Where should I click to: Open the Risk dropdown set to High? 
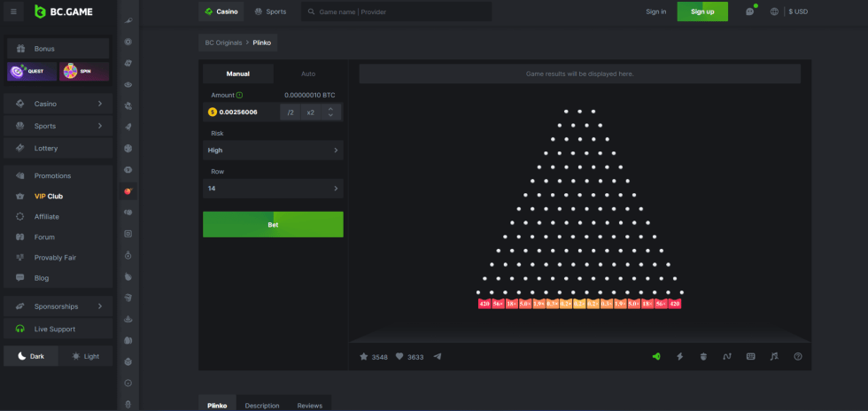272,151
